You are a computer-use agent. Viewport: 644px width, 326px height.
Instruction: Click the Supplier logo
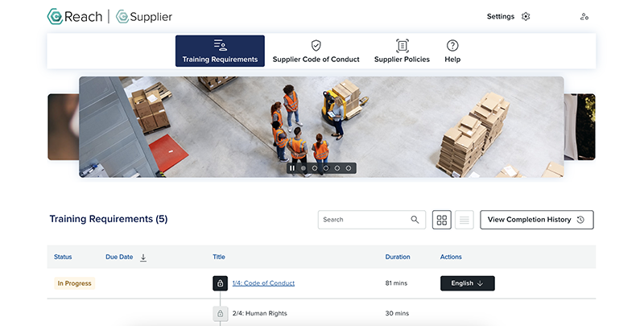(144, 16)
